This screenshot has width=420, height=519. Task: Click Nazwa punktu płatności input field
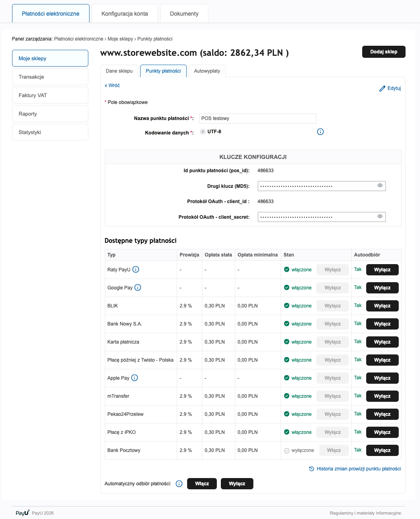click(257, 118)
